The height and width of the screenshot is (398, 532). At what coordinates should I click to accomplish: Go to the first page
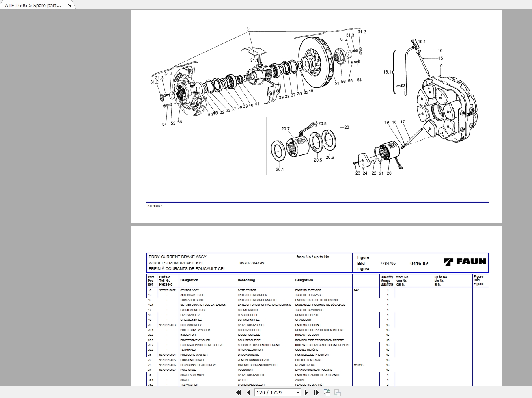238,392
